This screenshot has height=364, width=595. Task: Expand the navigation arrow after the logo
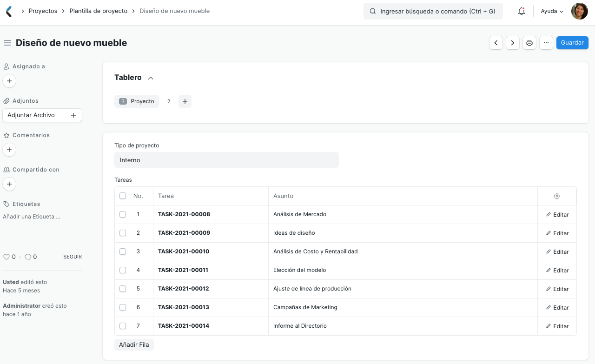(22, 11)
